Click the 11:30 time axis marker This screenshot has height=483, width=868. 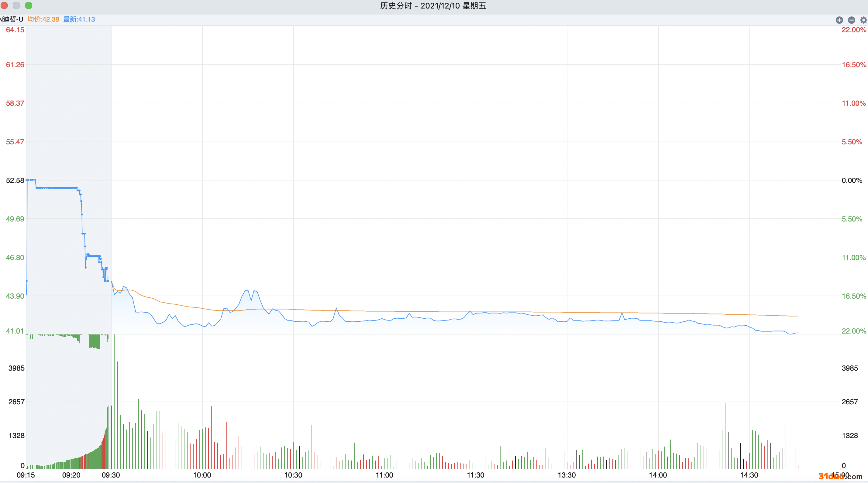point(475,475)
